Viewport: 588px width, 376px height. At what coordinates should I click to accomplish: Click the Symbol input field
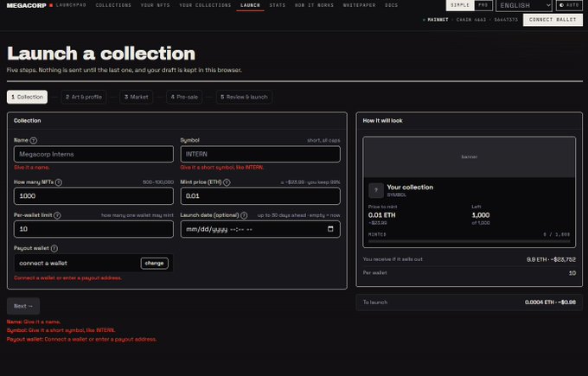[x=260, y=154]
